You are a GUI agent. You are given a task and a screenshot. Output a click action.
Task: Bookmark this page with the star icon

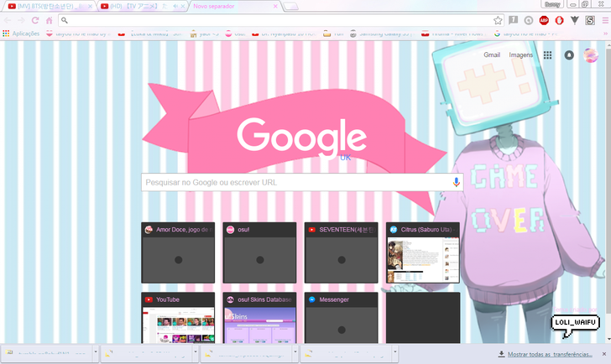click(498, 20)
